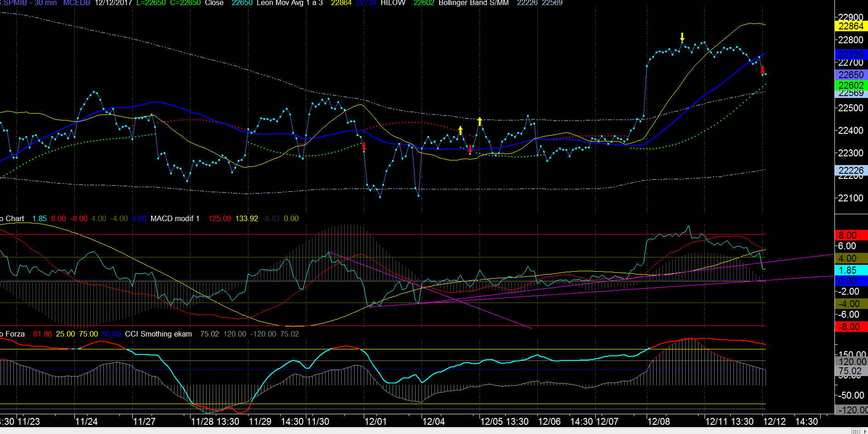Click the 22900 price axis label
868x434 pixels.
click(851, 17)
